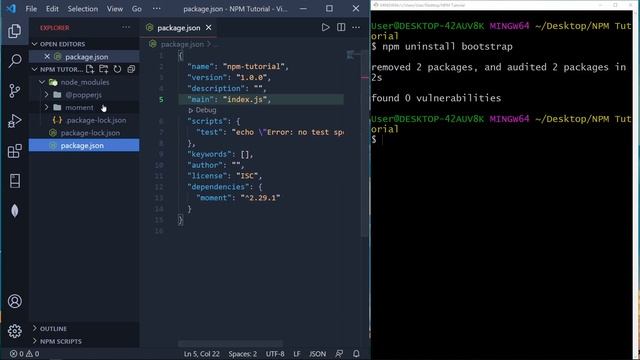This screenshot has width=640, height=360.
Task: Open Explorer views and more actions ellipsis
Action: (x=126, y=27)
